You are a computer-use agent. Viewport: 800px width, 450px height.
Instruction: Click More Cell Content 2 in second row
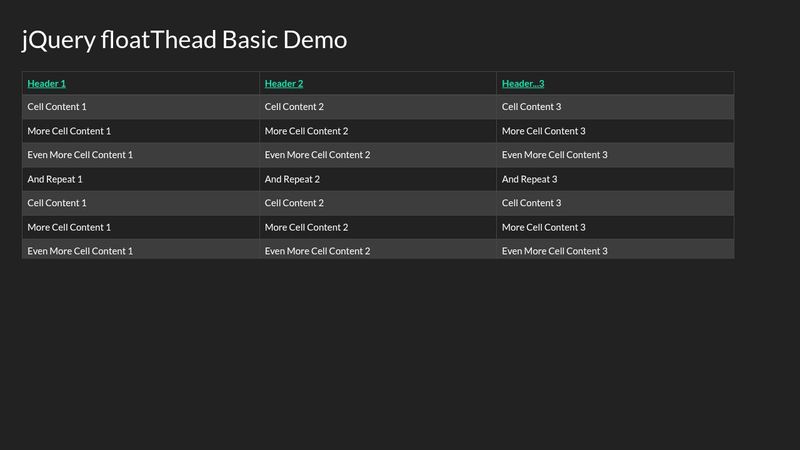(x=306, y=131)
